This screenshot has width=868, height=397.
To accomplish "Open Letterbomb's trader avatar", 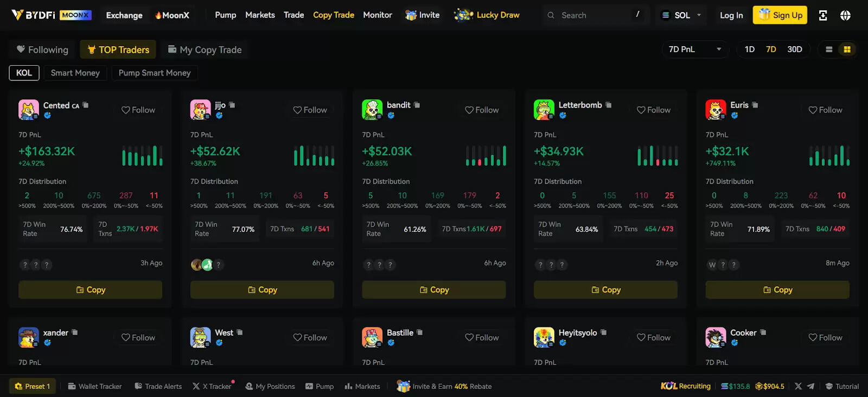I will pos(544,110).
